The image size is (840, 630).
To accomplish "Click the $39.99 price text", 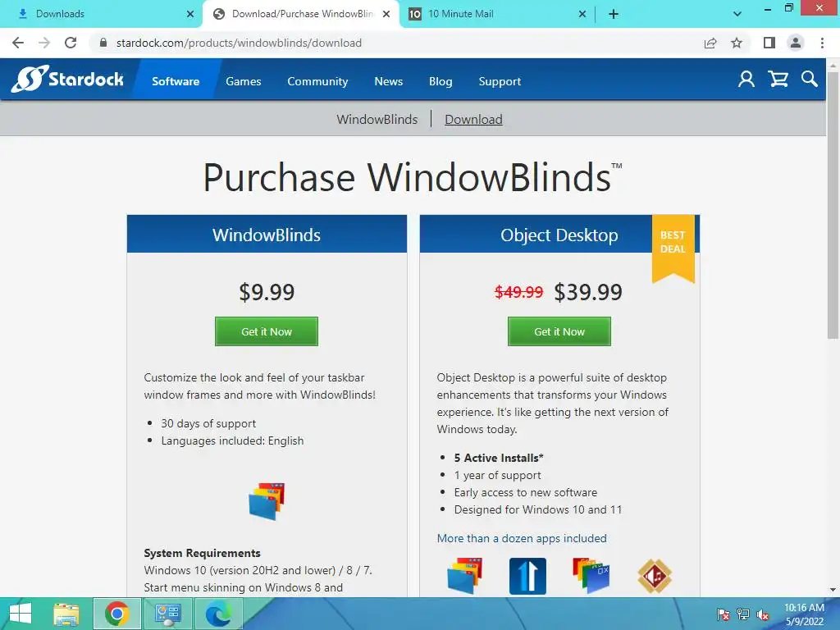I will click(588, 292).
